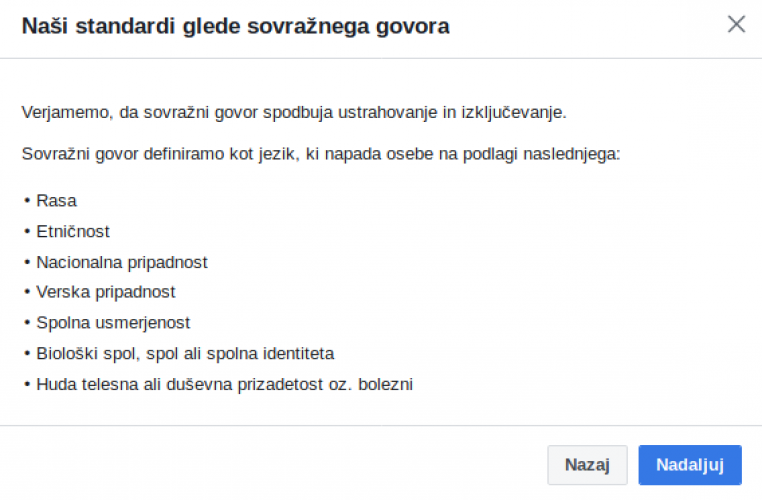The width and height of the screenshot is (762, 500).
Task: Click the Biološki spol list entry
Action: 185,353
